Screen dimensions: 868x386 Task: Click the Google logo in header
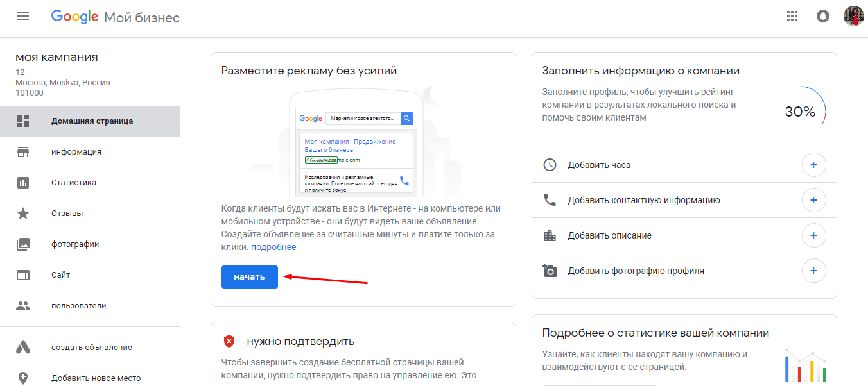click(74, 17)
